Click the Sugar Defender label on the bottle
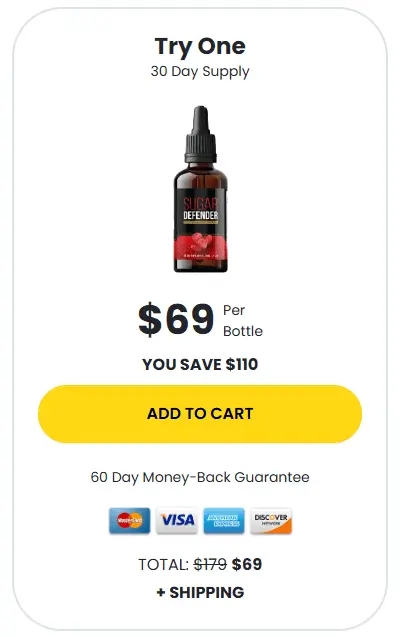The image size is (400, 637). [x=201, y=210]
